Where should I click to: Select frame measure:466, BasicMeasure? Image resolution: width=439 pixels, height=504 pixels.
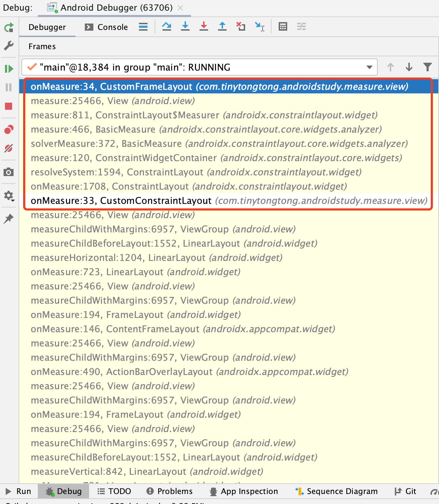pos(228,129)
